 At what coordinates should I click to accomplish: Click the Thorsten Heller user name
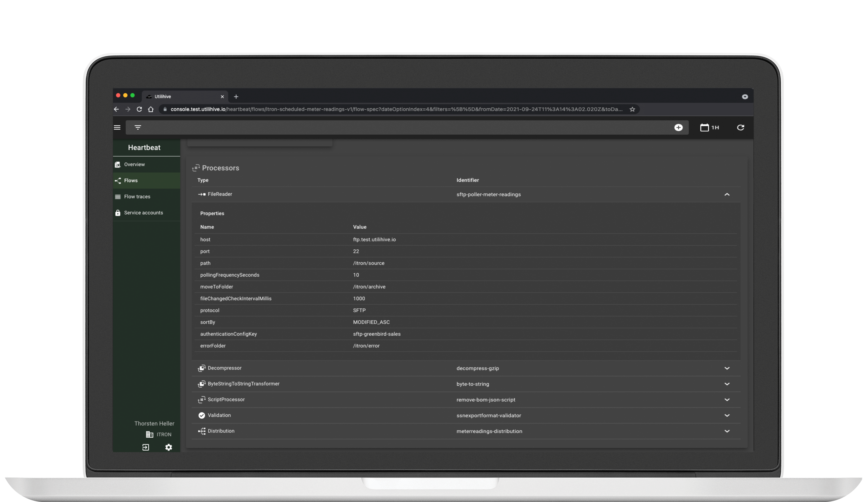pos(154,423)
